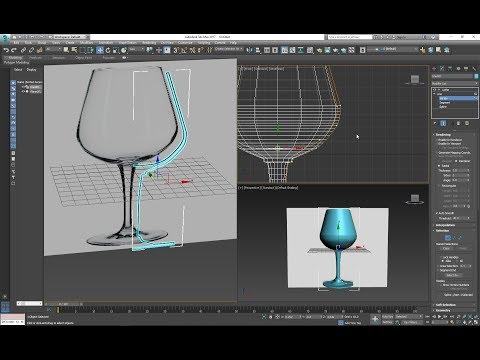Open the Customize menu

(185, 43)
